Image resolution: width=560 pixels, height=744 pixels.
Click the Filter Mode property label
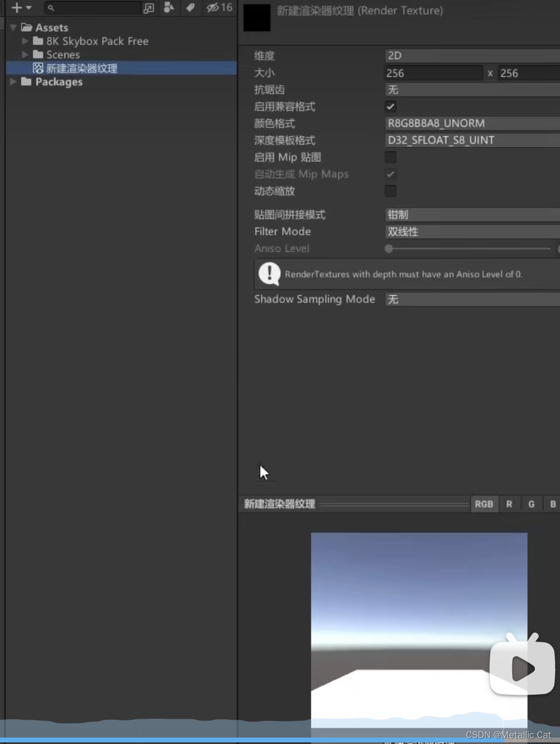point(282,231)
